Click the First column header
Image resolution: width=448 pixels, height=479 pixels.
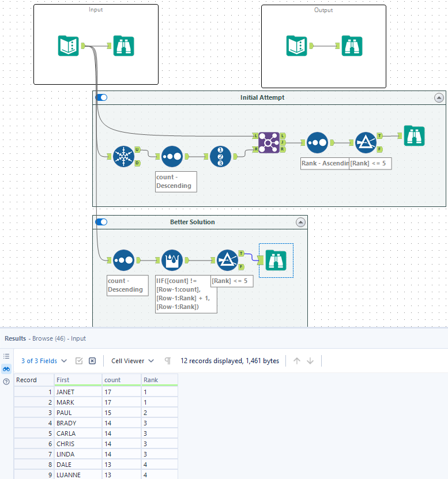[x=78, y=380]
